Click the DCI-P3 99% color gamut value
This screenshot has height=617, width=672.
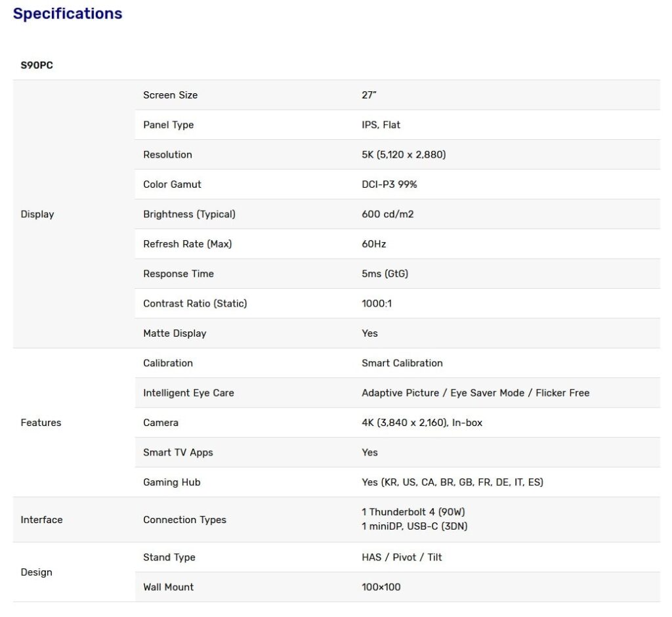coord(389,184)
